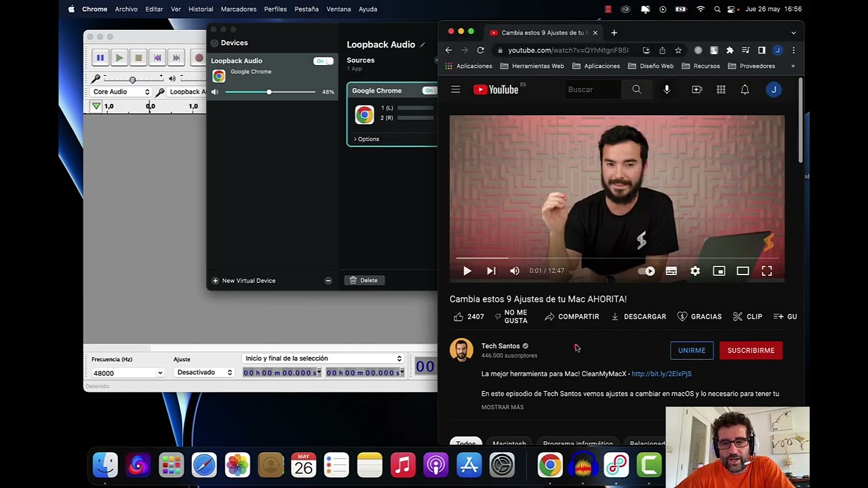Mute the YouTube video player
The height and width of the screenshot is (488, 868).
515,271
